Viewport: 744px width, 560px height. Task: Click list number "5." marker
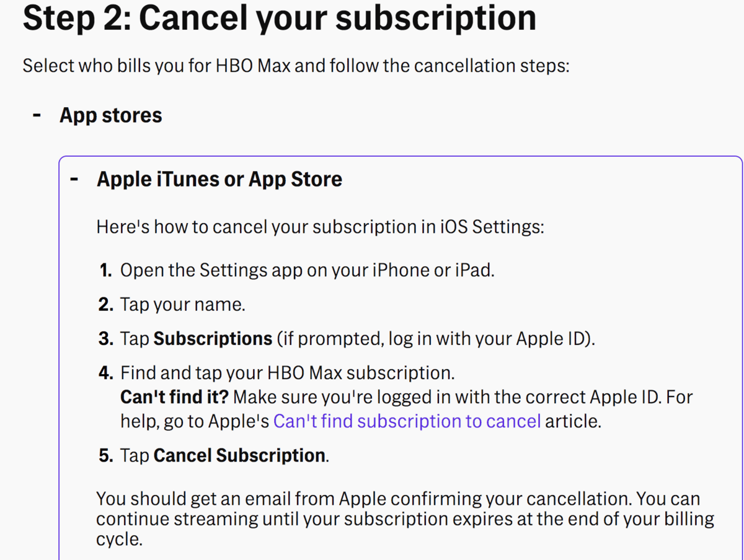[106, 456]
